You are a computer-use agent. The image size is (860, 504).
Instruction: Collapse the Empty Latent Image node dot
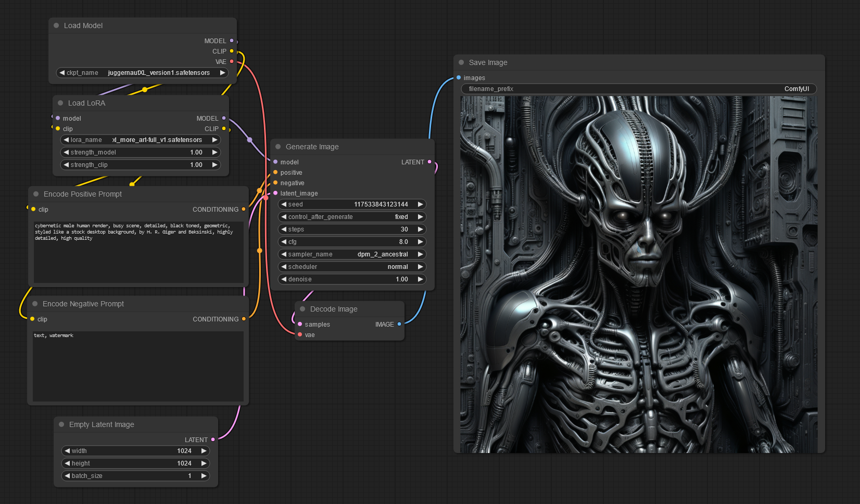pyautogui.click(x=61, y=424)
